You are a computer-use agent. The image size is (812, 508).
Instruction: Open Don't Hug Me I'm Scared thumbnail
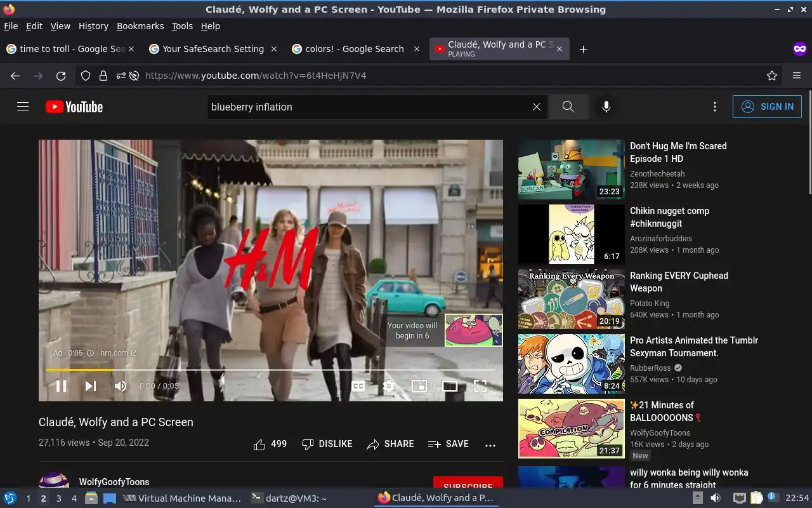[x=572, y=170]
